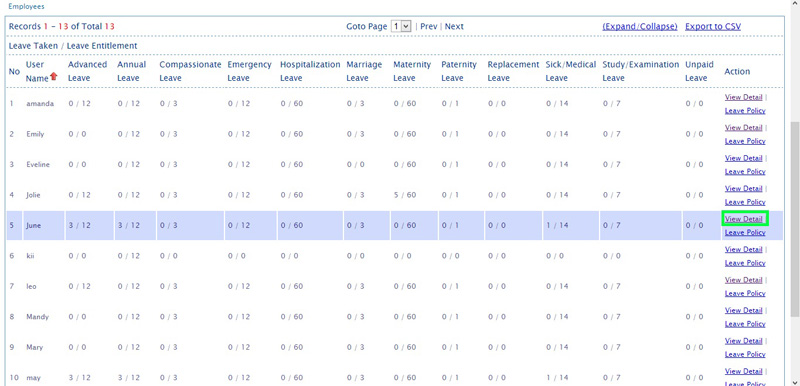
Task: Click the Annual Leave column header
Action: coord(132,71)
